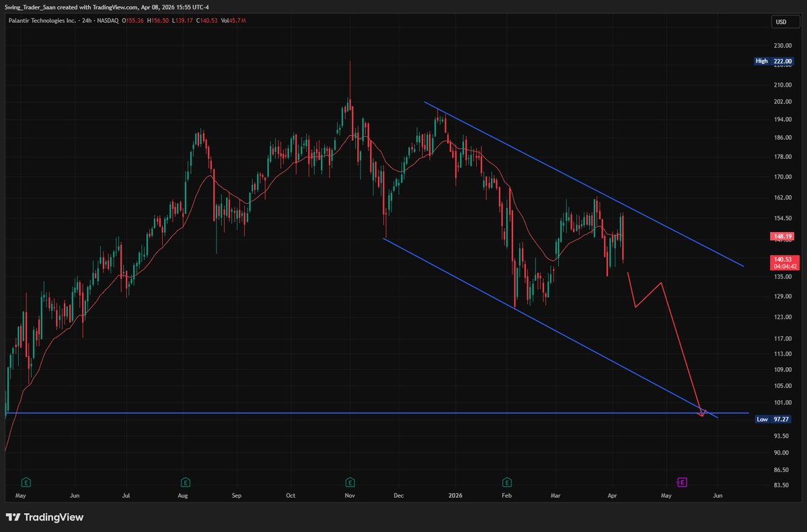The width and height of the screenshot is (807, 532).
Task: Click the 154.50 price axis label
Action: (x=781, y=218)
